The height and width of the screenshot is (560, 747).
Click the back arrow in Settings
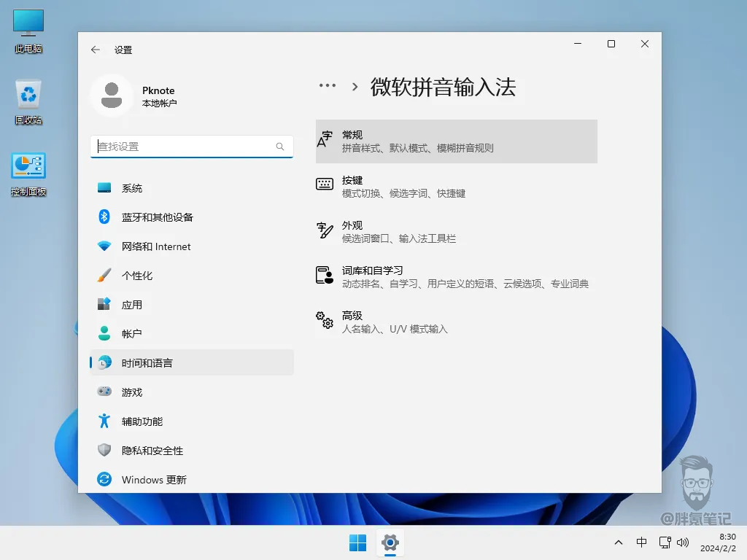click(96, 50)
